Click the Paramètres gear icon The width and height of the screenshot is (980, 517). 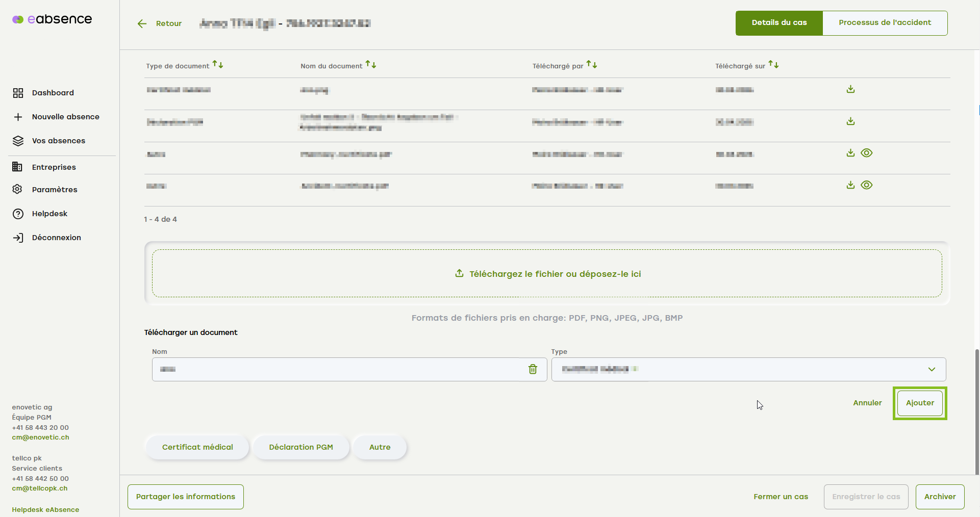pyautogui.click(x=18, y=190)
